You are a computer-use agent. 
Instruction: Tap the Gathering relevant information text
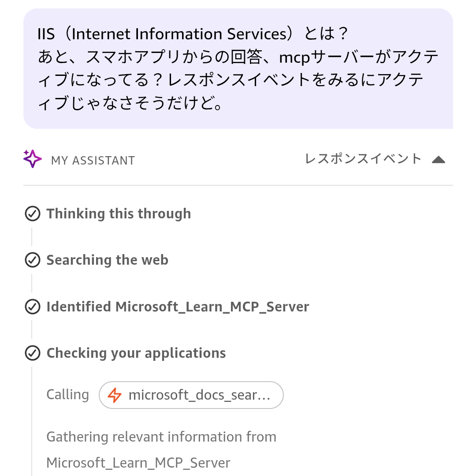[x=161, y=437]
